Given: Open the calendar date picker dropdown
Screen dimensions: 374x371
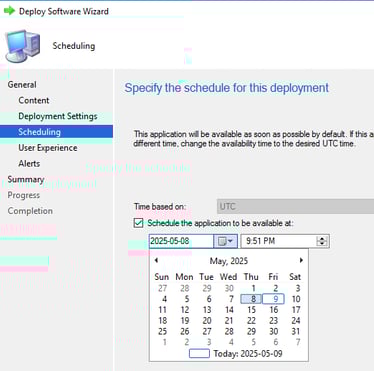Looking at the screenshot, I should click(225, 241).
